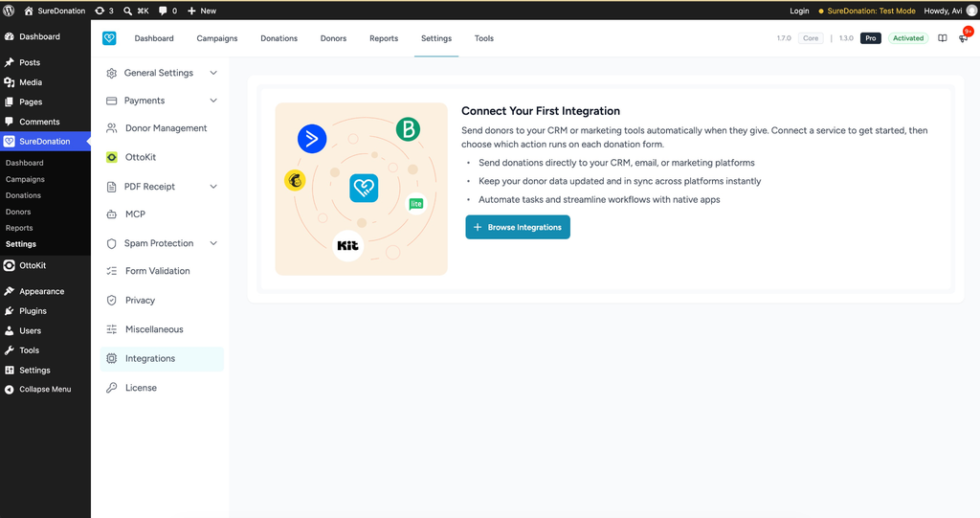Image resolution: width=980 pixels, height=518 pixels.
Task: Select the Settings tab in plugin header
Action: (436, 38)
